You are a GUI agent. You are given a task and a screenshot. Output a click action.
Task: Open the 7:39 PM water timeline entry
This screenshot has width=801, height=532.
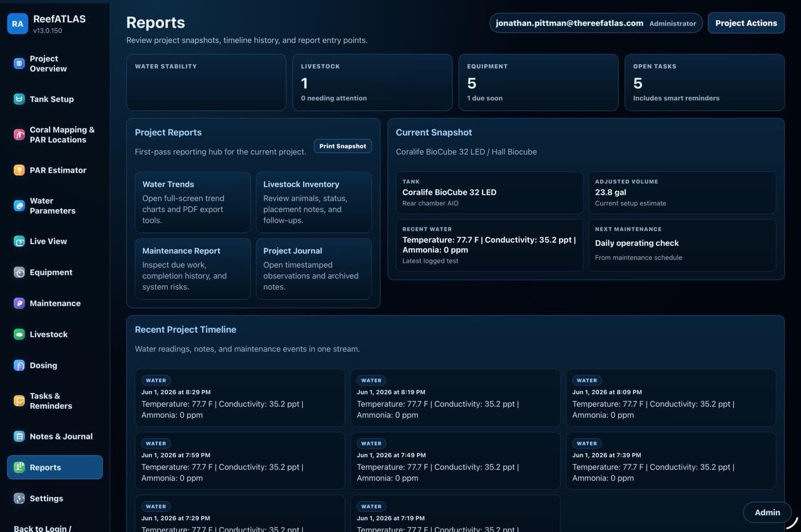[671, 461]
